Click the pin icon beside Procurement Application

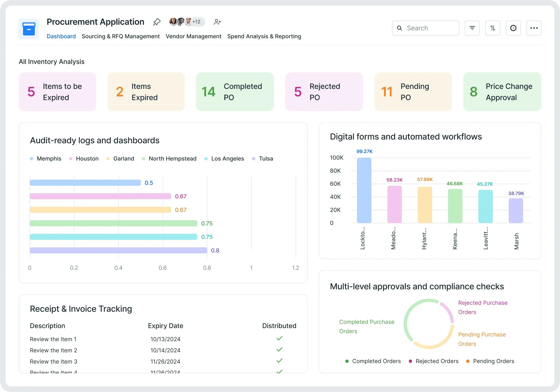click(157, 22)
